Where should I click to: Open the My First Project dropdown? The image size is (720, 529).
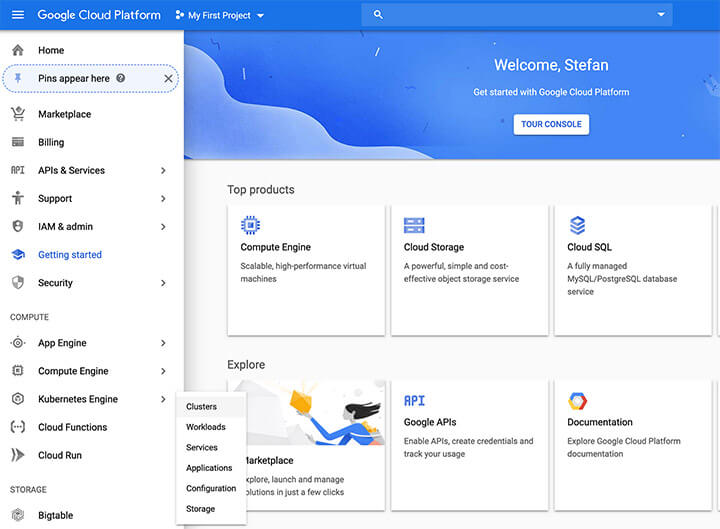coord(220,15)
